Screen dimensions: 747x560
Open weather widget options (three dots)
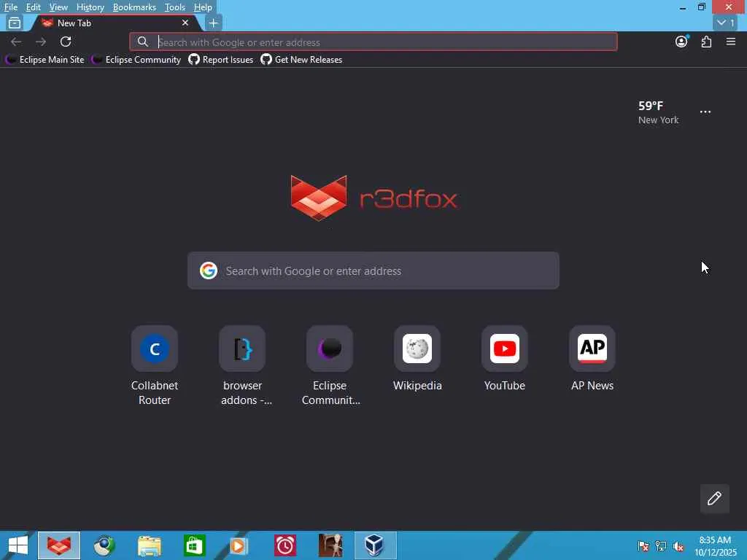(x=705, y=112)
